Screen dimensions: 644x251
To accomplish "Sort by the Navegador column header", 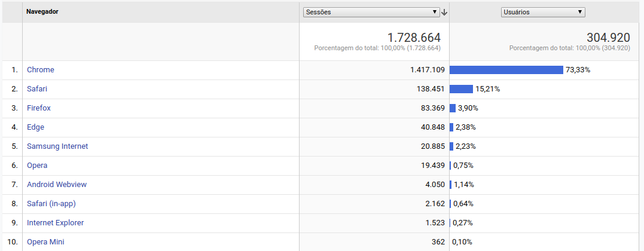I will 42,11.
